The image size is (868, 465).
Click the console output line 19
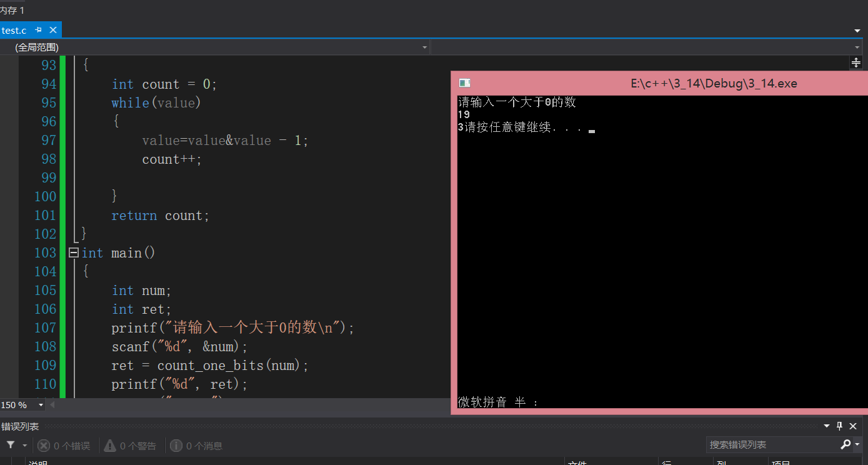[x=464, y=115]
